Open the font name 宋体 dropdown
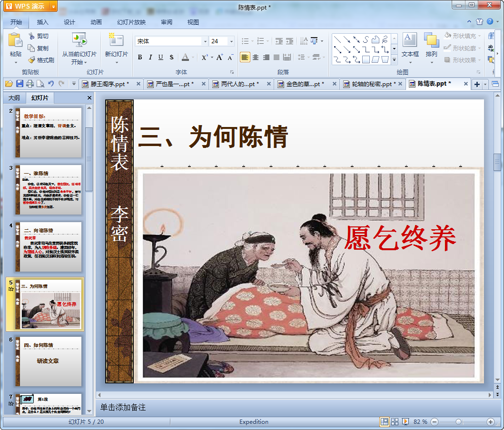 [x=205, y=41]
